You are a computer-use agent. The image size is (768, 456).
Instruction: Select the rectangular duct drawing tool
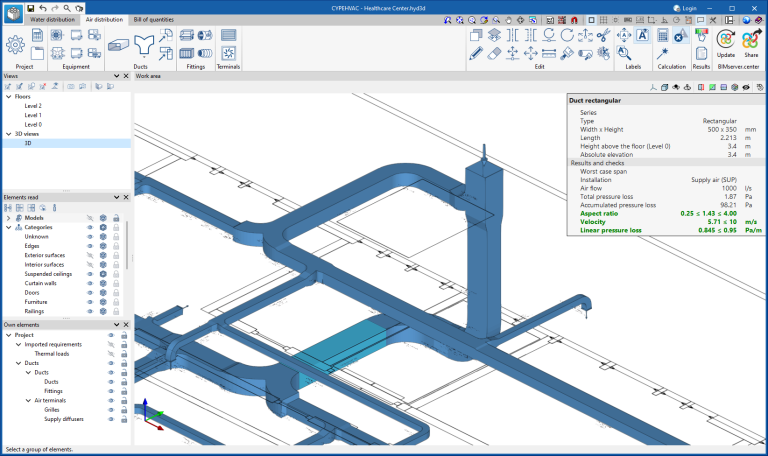point(118,45)
